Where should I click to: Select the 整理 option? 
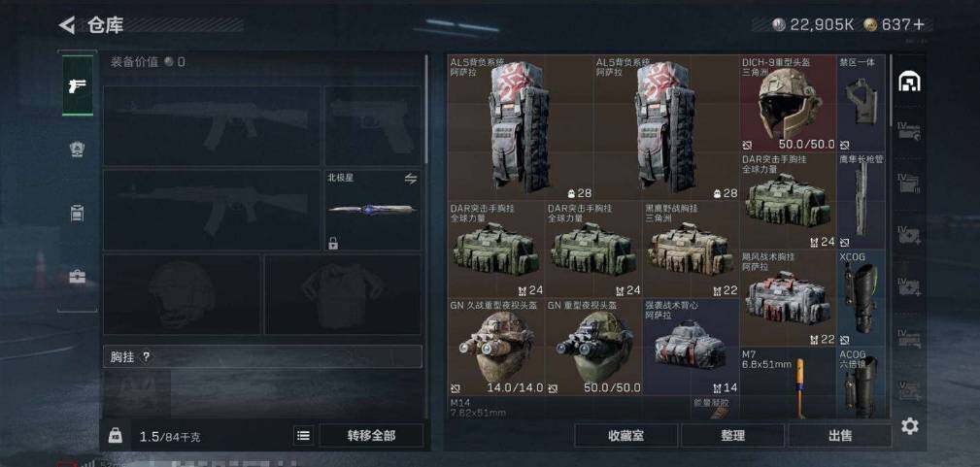tap(732, 436)
